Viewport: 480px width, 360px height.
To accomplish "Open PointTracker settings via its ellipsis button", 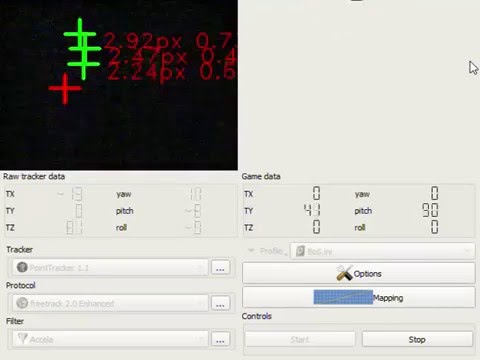I will point(220,268).
